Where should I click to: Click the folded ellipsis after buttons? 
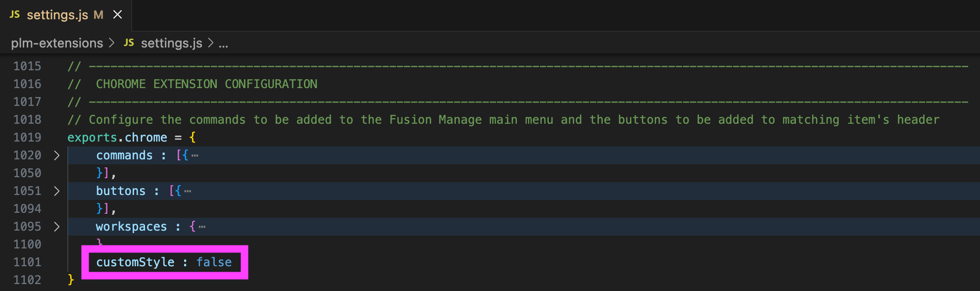(x=188, y=191)
